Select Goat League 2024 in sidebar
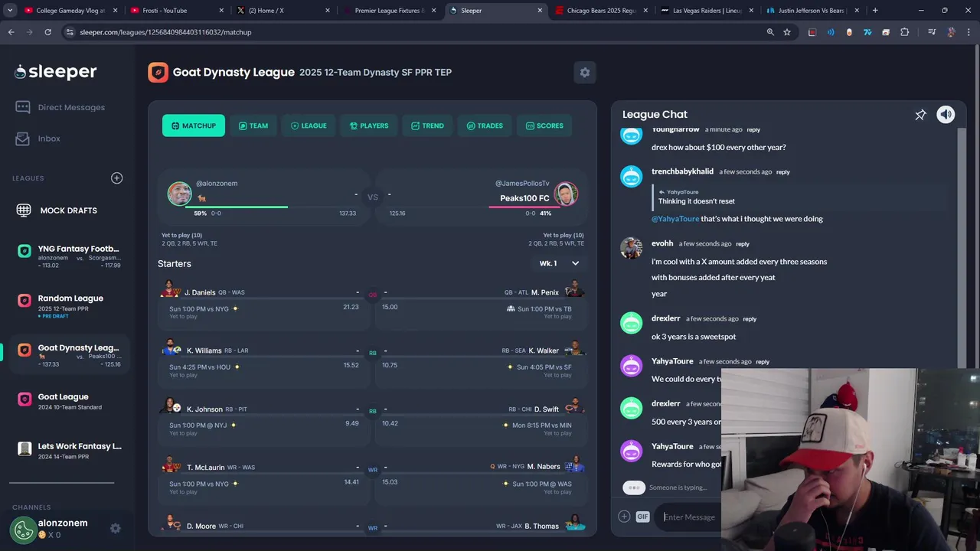 (69, 402)
